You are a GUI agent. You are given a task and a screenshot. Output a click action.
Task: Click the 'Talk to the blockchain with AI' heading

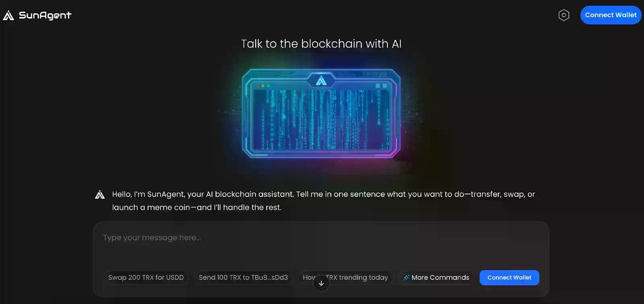tap(321, 43)
